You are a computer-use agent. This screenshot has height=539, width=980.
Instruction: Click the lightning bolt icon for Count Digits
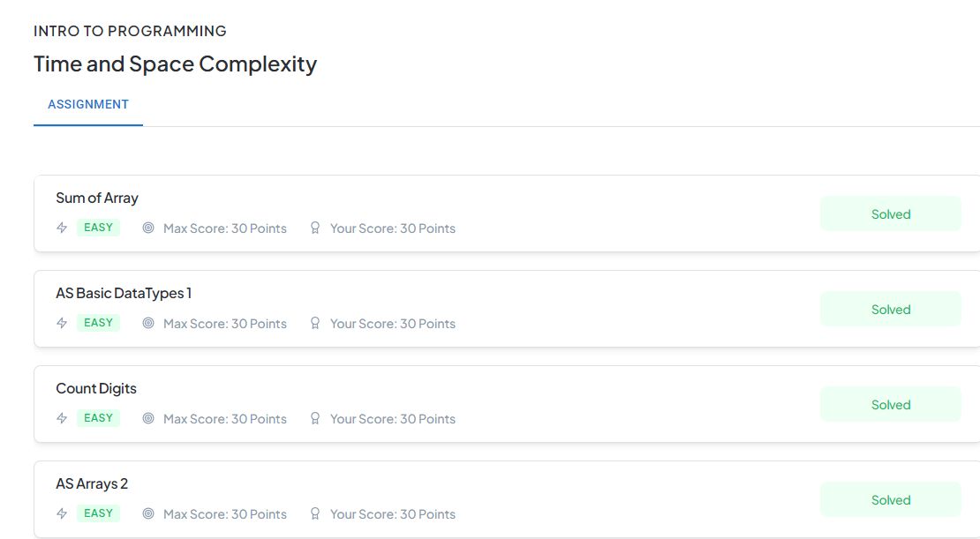[x=62, y=418]
